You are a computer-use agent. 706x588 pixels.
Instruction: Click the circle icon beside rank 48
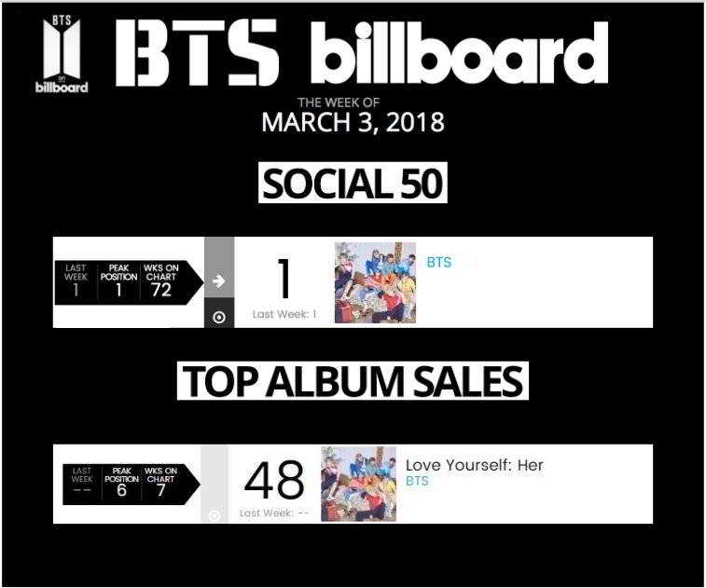tap(215, 515)
